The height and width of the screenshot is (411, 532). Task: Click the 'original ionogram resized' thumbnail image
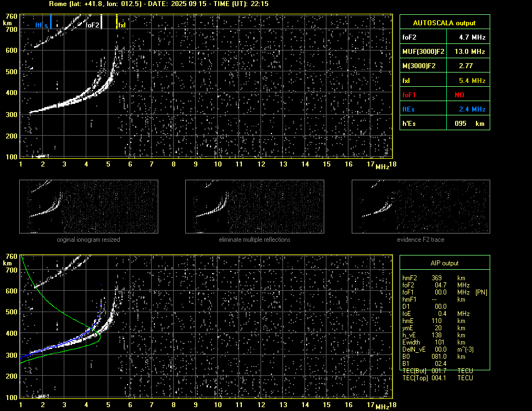(x=88, y=207)
